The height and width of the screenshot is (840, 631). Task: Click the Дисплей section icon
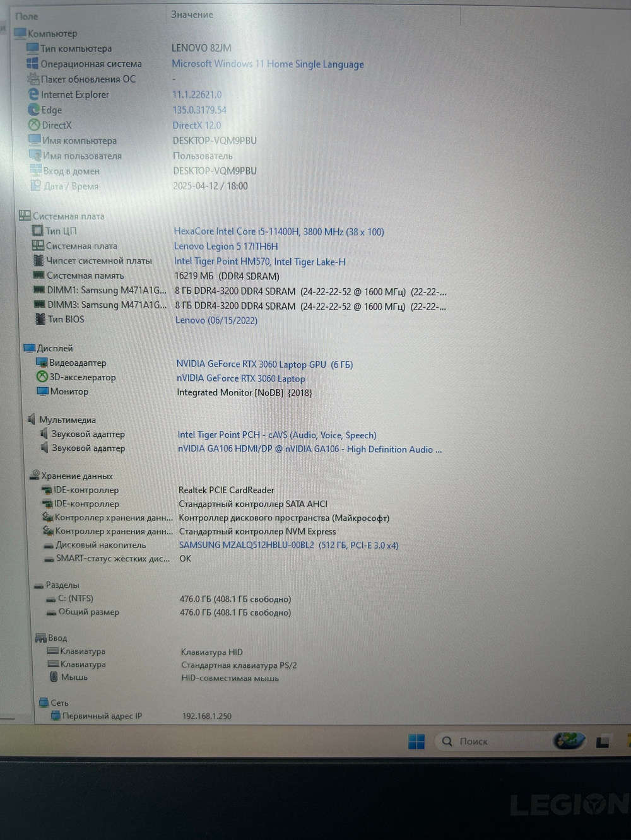(30, 348)
